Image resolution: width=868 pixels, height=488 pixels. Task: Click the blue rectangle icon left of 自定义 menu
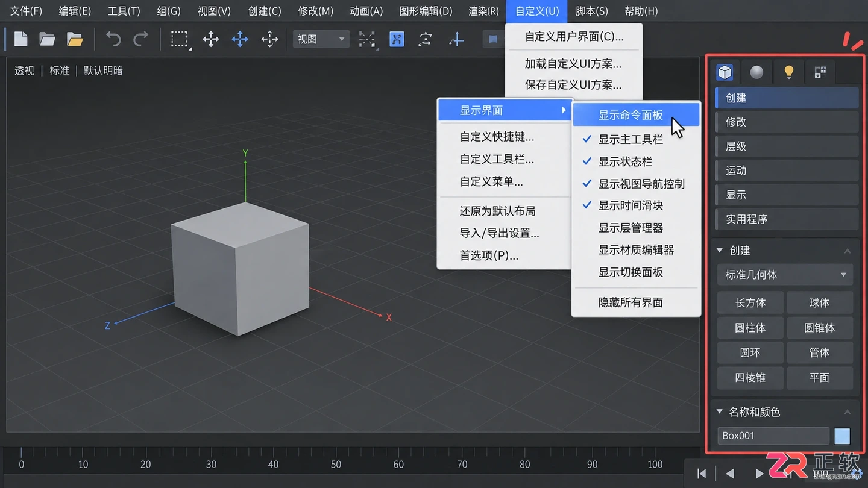pyautogui.click(x=493, y=40)
